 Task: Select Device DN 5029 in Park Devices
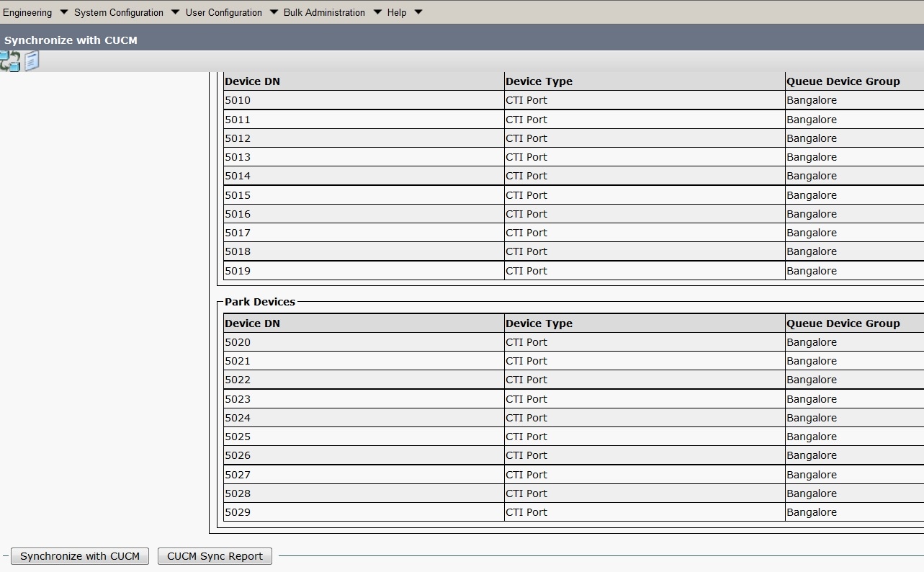pyautogui.click(x=364, y=512)
